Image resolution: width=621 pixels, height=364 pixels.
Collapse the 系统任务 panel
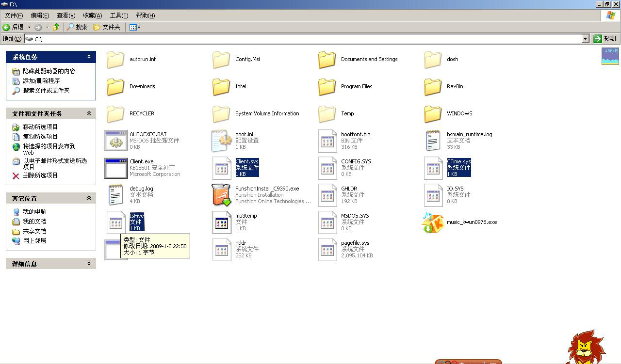pyautogui.click(x=89, y=57)
